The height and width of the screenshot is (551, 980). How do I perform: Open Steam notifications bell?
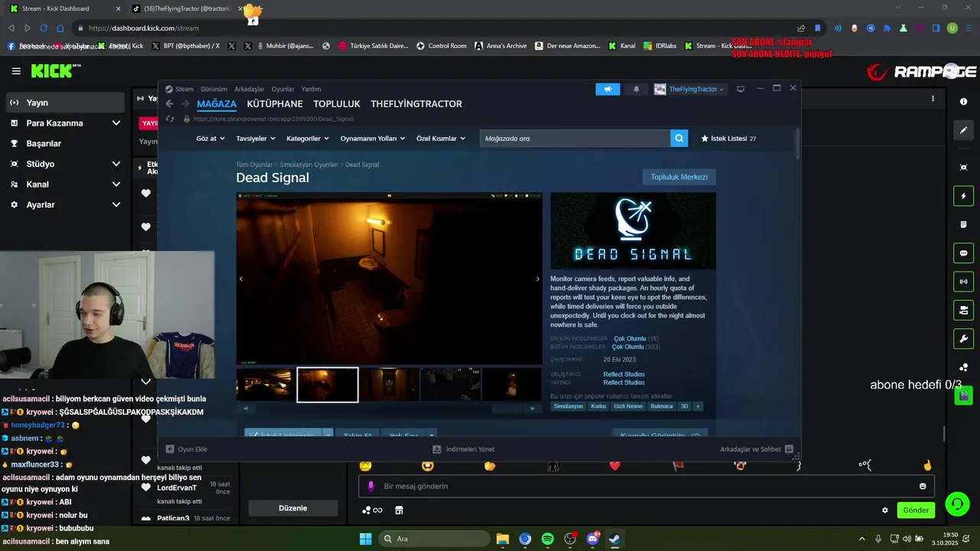[x=636, y=89]
